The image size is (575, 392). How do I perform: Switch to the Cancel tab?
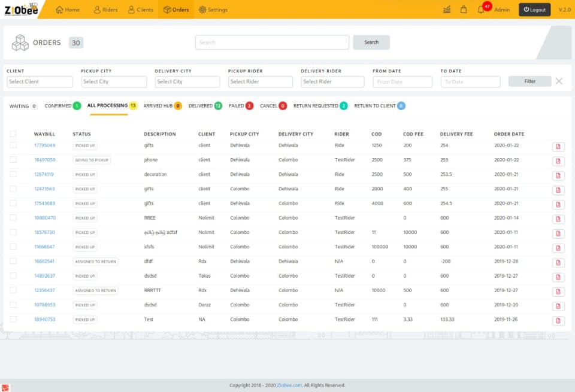pyautogui.click(x=273, y=106)
